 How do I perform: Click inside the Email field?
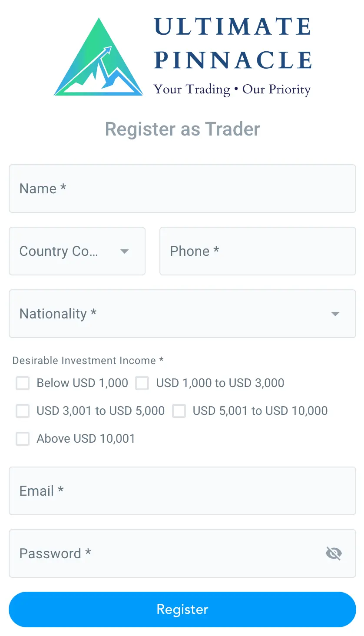182,491
